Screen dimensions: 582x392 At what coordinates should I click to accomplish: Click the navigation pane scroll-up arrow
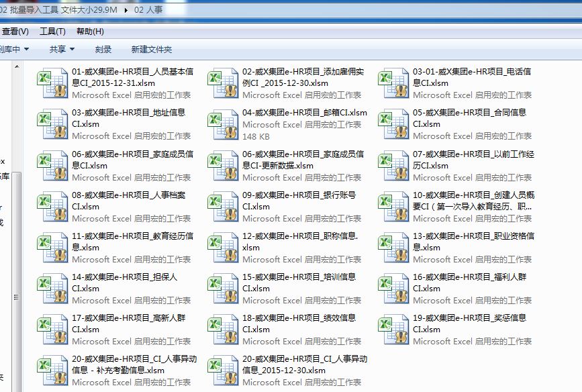(x=17, y=67)
